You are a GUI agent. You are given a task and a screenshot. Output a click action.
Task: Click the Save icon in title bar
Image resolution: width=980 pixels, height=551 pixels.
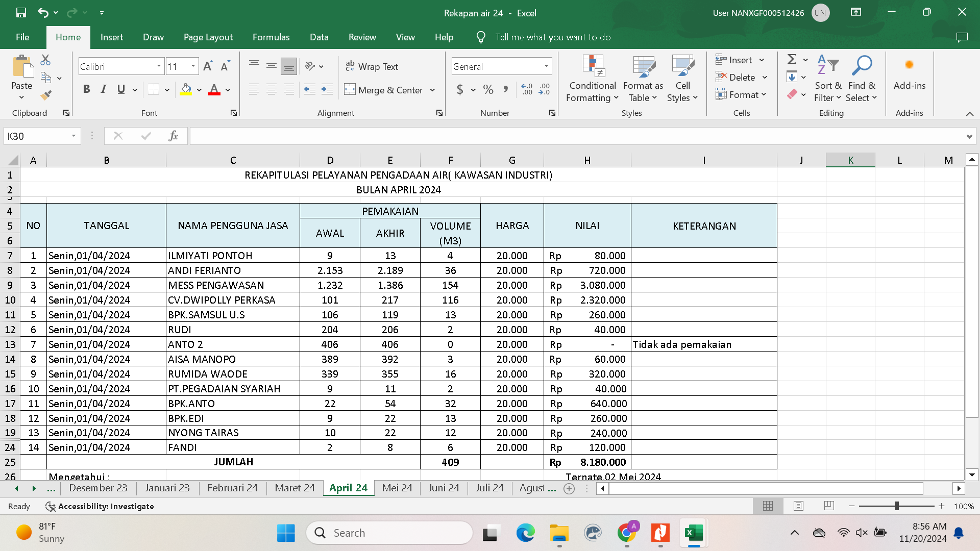(21, 13)
